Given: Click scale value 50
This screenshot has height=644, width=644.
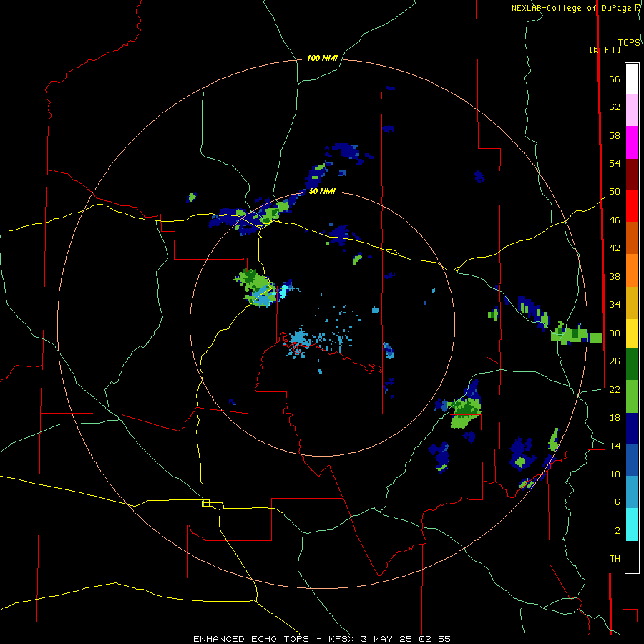Looking at the screenshot, I should point(615,192).
